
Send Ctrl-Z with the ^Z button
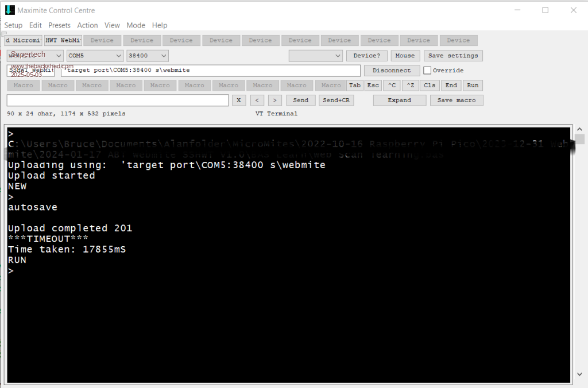pyautogui.click(x=410, y=86)
